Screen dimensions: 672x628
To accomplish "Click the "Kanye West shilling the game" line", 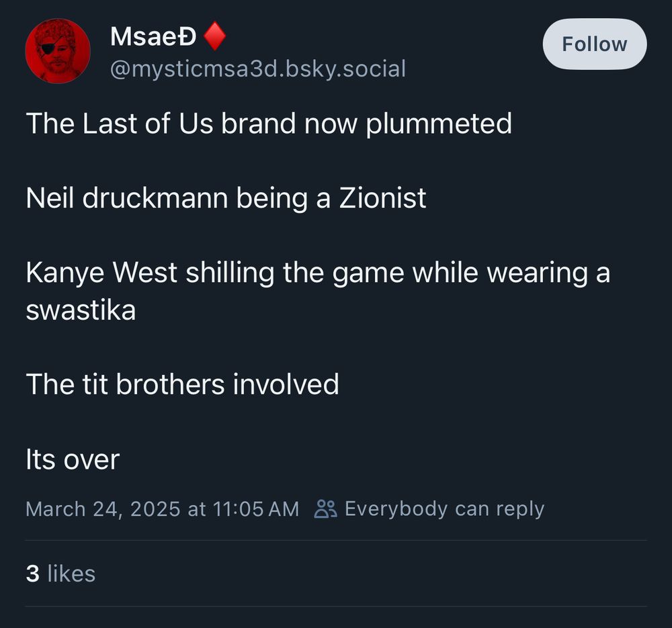I will coord(317,273).
